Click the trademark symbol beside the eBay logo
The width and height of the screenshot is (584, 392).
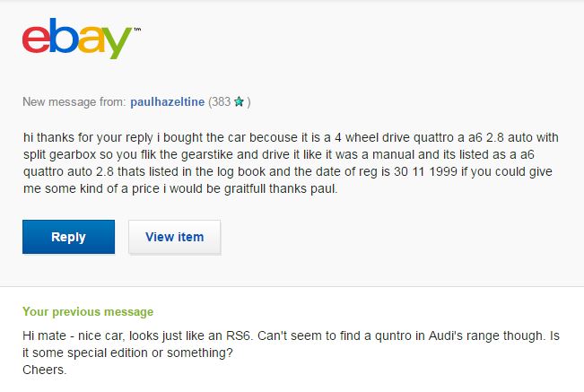[137, 30]
